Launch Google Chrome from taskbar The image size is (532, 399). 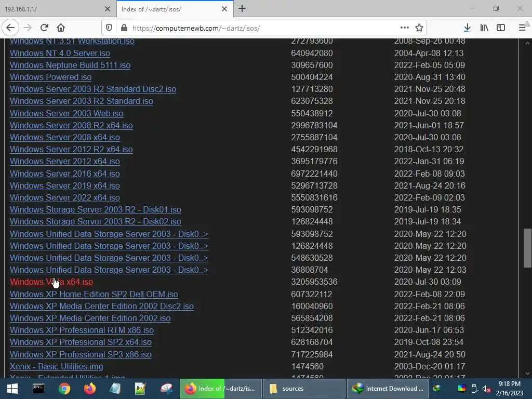tap(64, 389)
